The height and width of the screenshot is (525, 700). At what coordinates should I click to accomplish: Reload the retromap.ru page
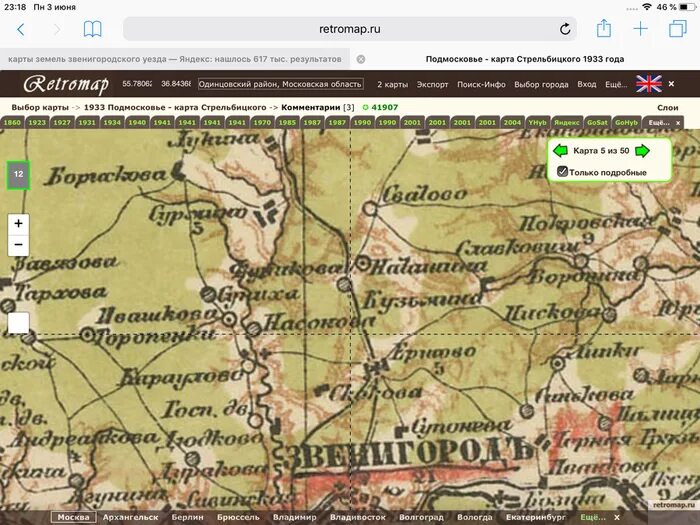(x=565, y=29)
